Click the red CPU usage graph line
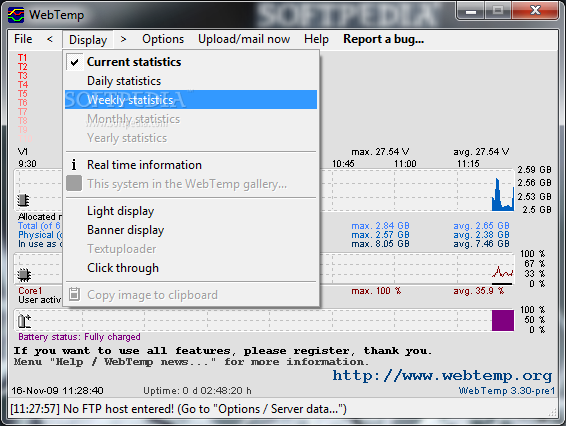The image size is (566, 426). [x=502, y=272]
